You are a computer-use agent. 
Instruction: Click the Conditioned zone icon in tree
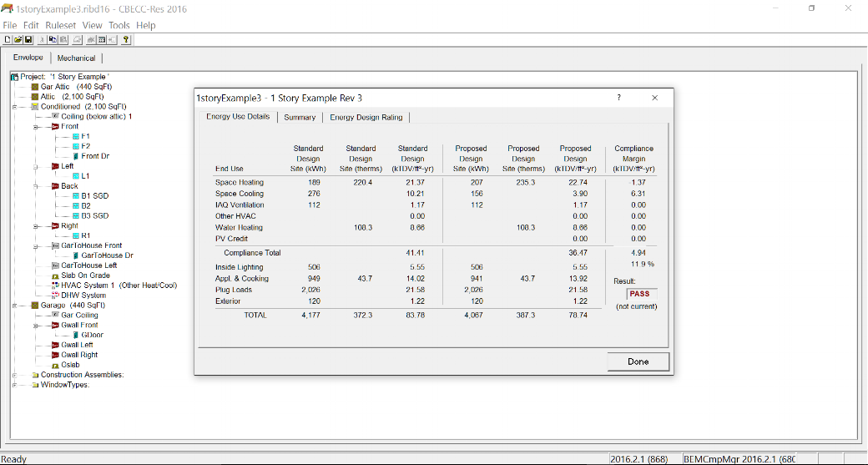35,106
